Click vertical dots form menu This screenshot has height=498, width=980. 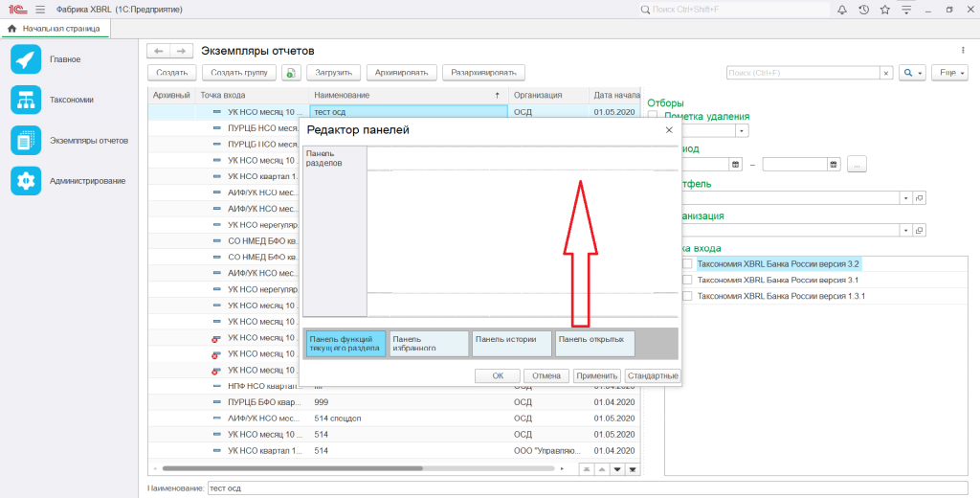point(963,51)
